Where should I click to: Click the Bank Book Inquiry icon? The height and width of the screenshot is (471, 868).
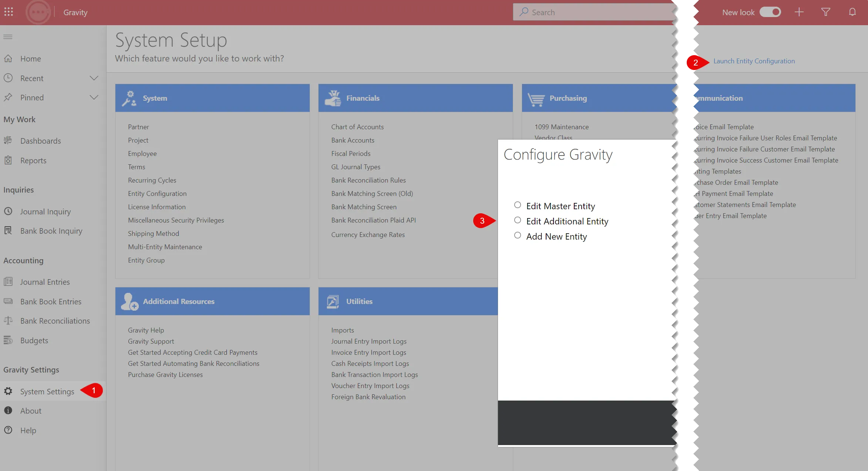pos(8,231)
